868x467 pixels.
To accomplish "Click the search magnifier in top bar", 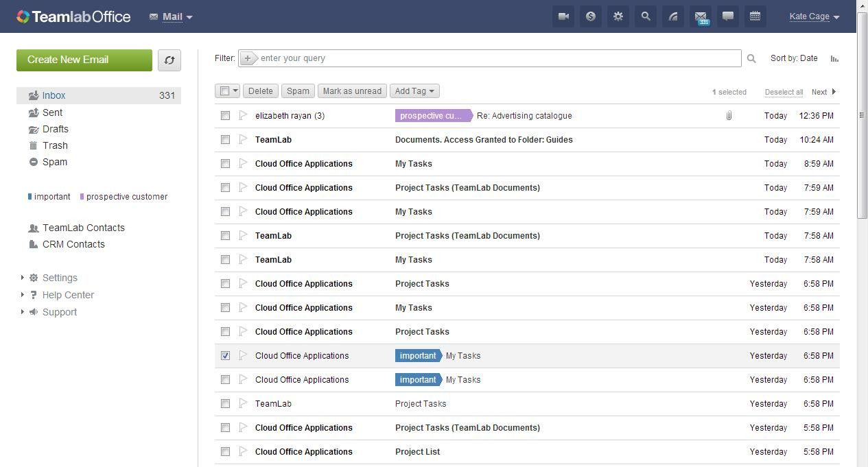I will click(x=646, y=16).
